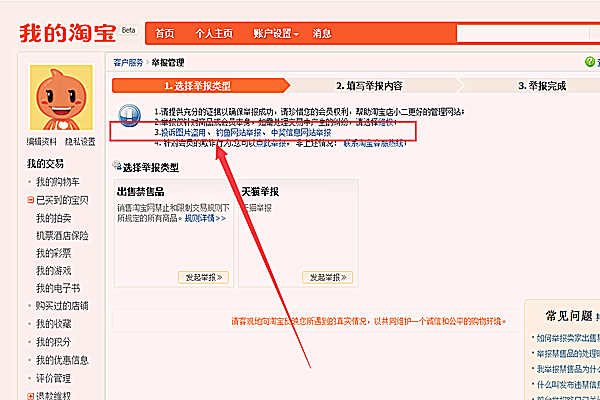
Task: Click the search input field in header
Action: tap(523, 34)
